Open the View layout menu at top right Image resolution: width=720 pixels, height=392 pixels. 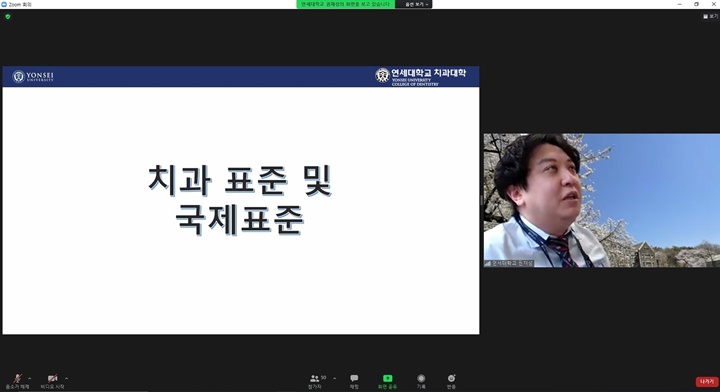(710, 17)
